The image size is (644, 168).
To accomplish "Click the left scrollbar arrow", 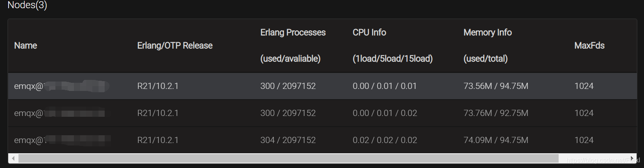I will (14, 158).
